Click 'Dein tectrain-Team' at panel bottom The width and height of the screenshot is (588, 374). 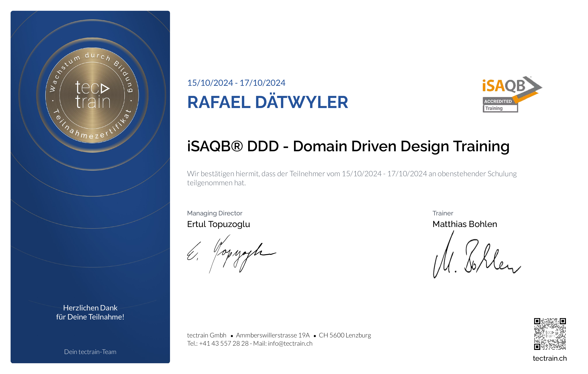click(x=90, y=352)
